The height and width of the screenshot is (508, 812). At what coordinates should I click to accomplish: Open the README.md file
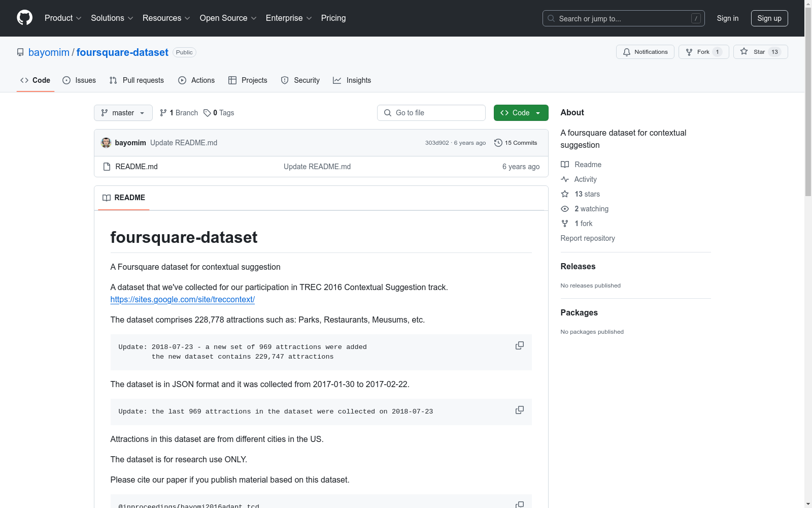click(x=137, y=167)
